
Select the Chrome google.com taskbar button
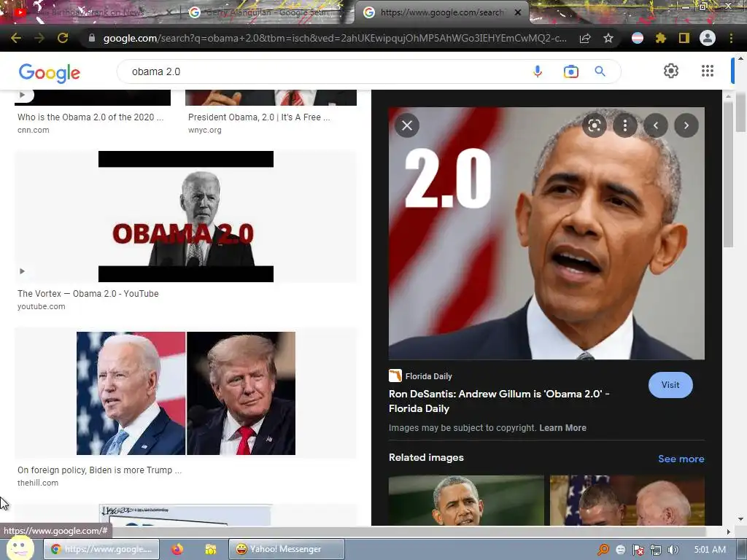pyautogui.click(x=101, y=549)
